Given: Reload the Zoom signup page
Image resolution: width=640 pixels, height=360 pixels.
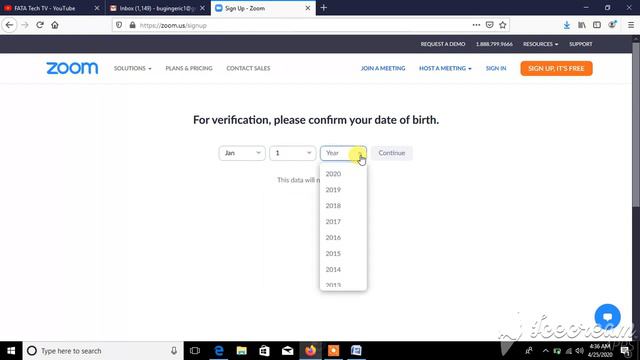Looking at the screenshot, I should click(x=40, y=25).
